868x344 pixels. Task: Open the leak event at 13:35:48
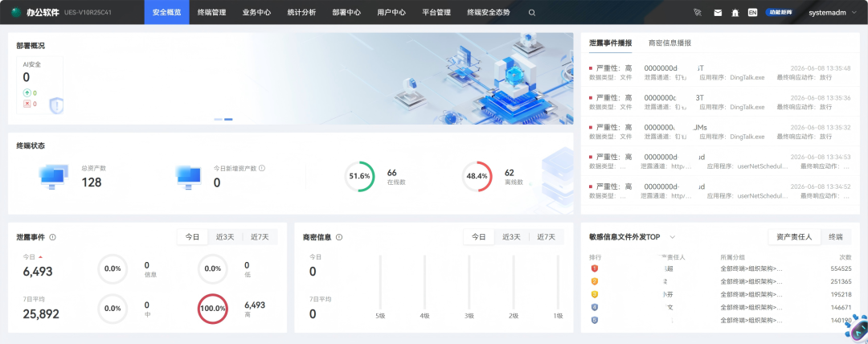[719, 72]
